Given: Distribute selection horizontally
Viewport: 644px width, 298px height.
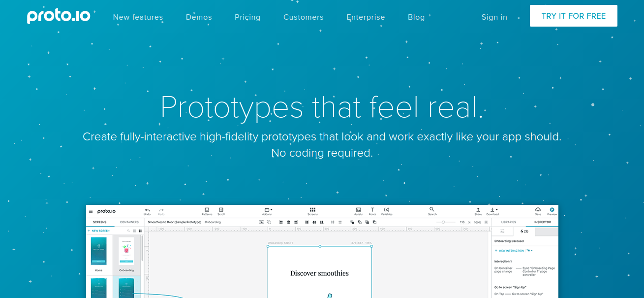Looking at the screenshot, I should pyautogui.click(x=333, y=222).
